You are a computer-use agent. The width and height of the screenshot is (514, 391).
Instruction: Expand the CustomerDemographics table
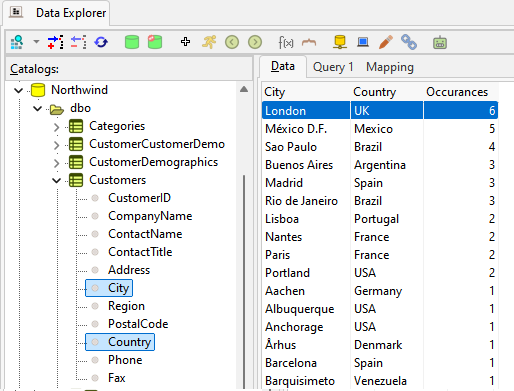[56, 163]
